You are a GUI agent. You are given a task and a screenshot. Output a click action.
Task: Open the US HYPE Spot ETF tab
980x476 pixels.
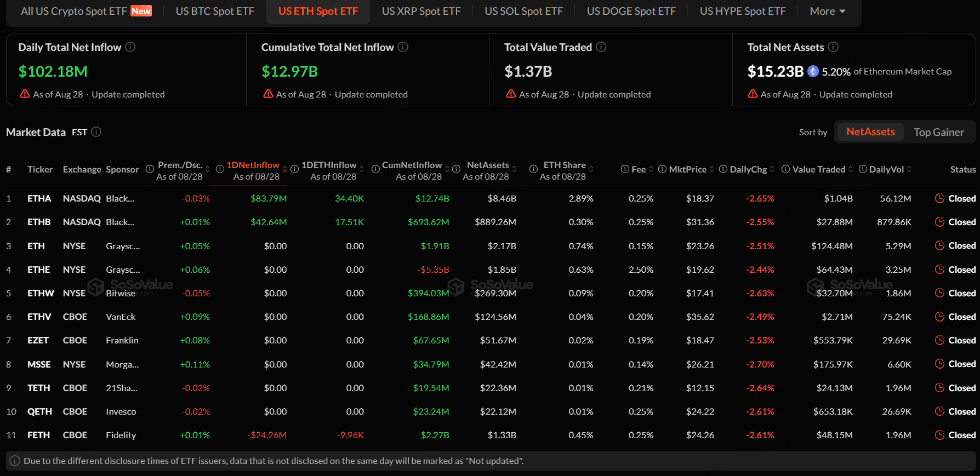click(743, 11)
